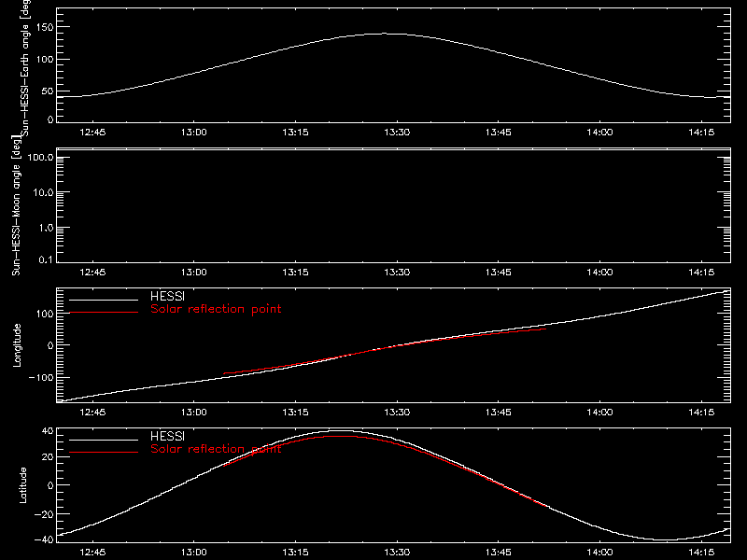
Task: Click 13:45 time label under Latitude plot
Action: point(499,553)
